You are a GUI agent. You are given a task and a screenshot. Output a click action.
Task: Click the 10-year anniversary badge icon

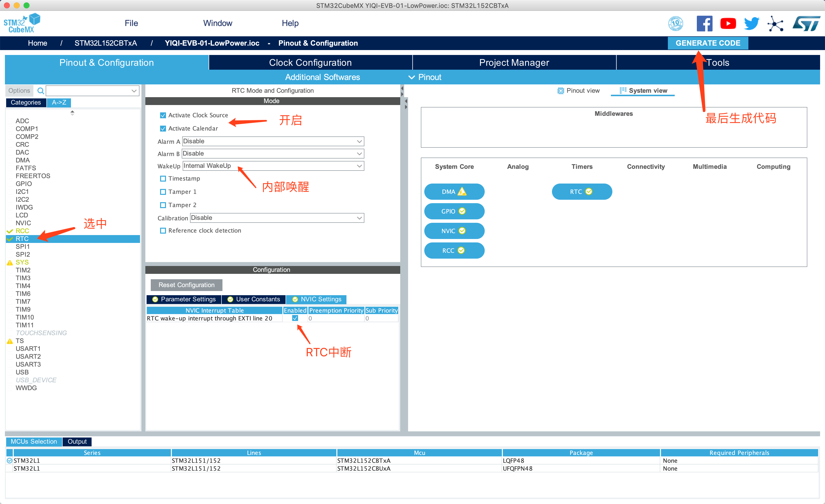(x=675, y=23)
